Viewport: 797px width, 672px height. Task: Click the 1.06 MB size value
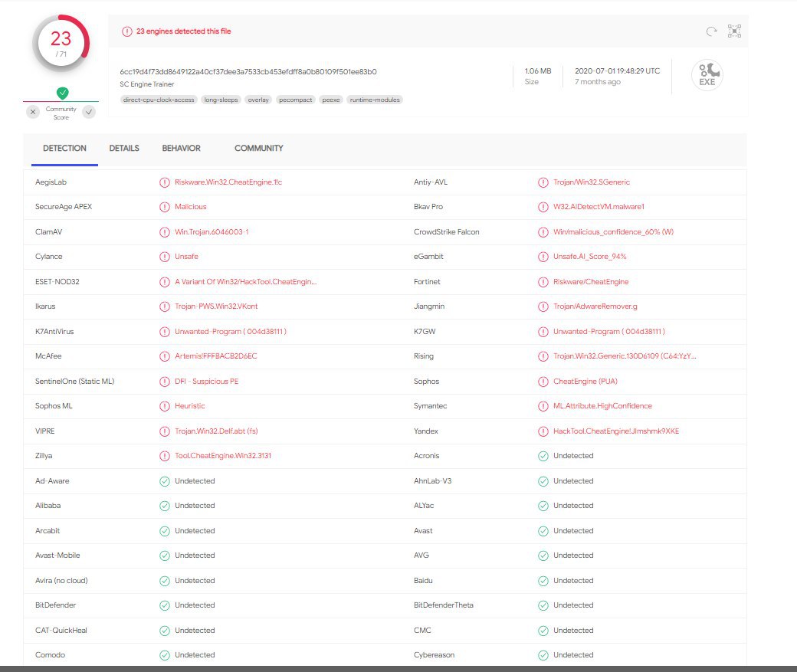point(538,71)
